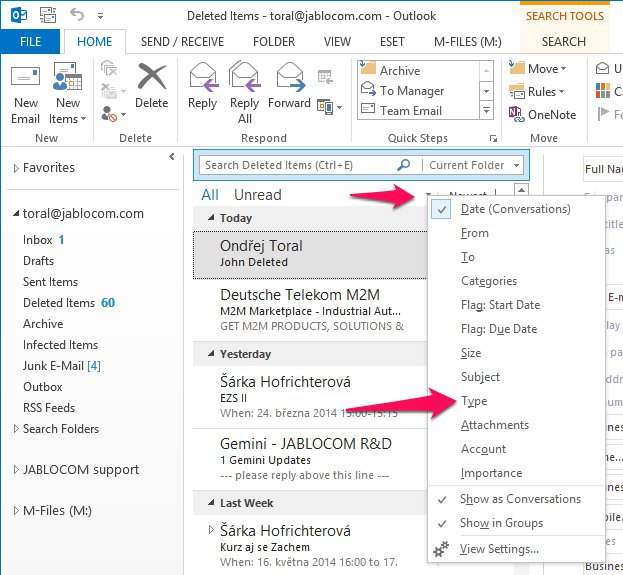623x575 pixels.
Task: Collapse the toral@jablocom.com account
Action: (16, 214)
